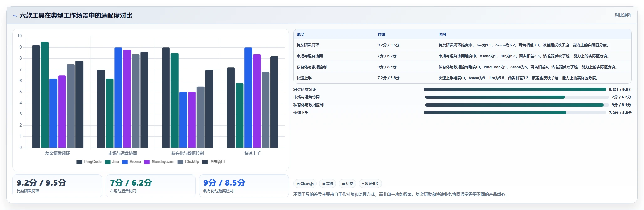This screenshot has width=644, height=210.
Task: Click the 9分 / 8.5分 data card
Action: (244, 186)
